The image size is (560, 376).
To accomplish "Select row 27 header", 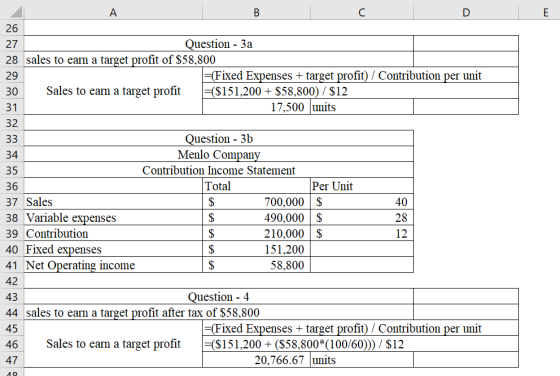I will pos(12,44).
